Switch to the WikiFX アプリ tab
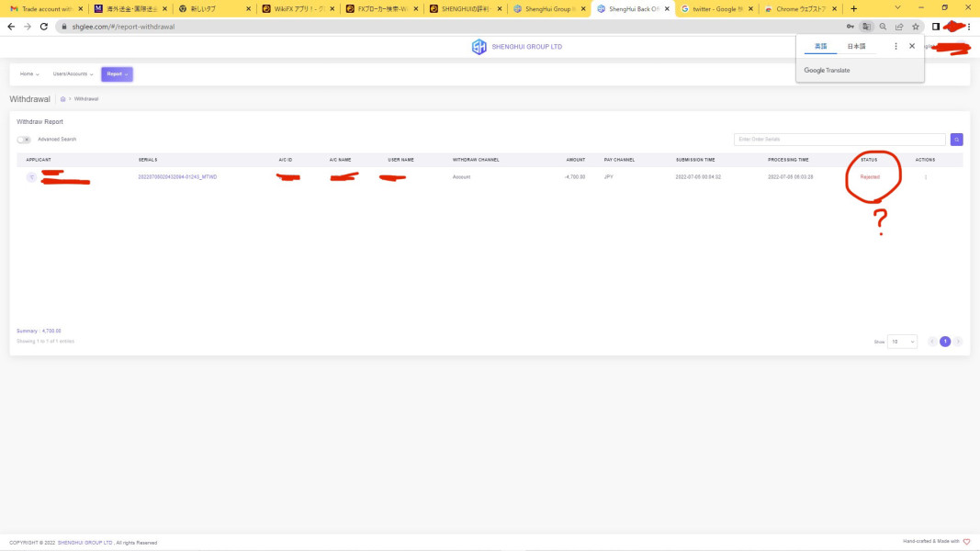 [297, 9]
